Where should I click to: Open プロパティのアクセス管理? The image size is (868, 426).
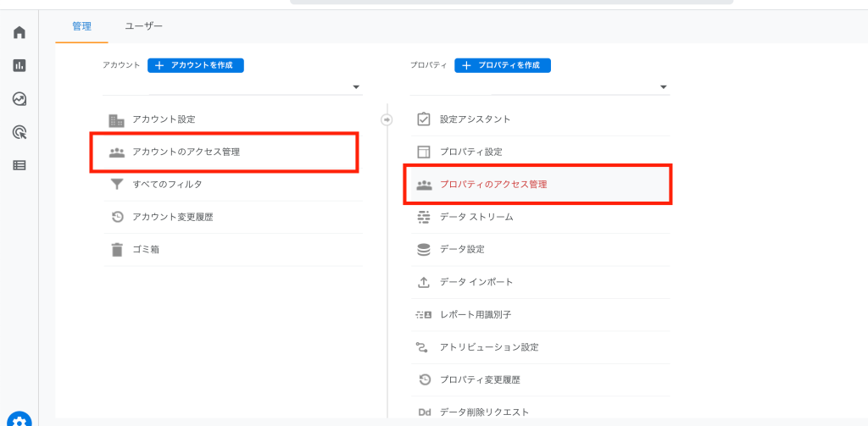[538, 185]
